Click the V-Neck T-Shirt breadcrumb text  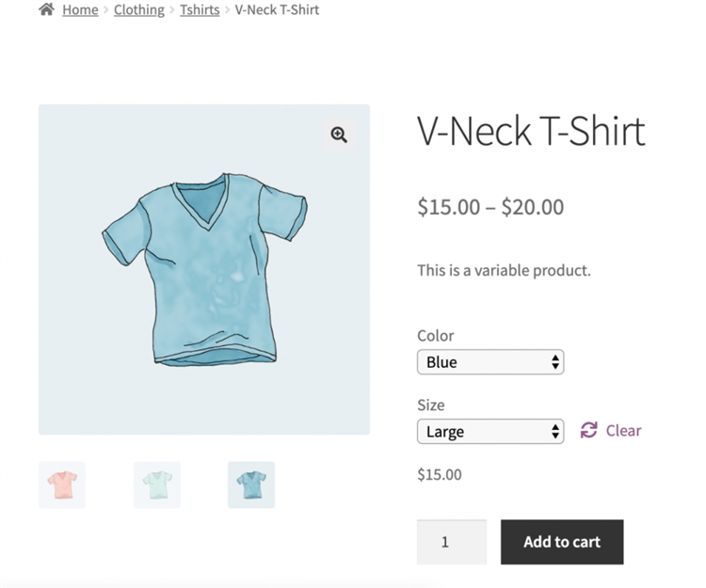pos(277,9)
